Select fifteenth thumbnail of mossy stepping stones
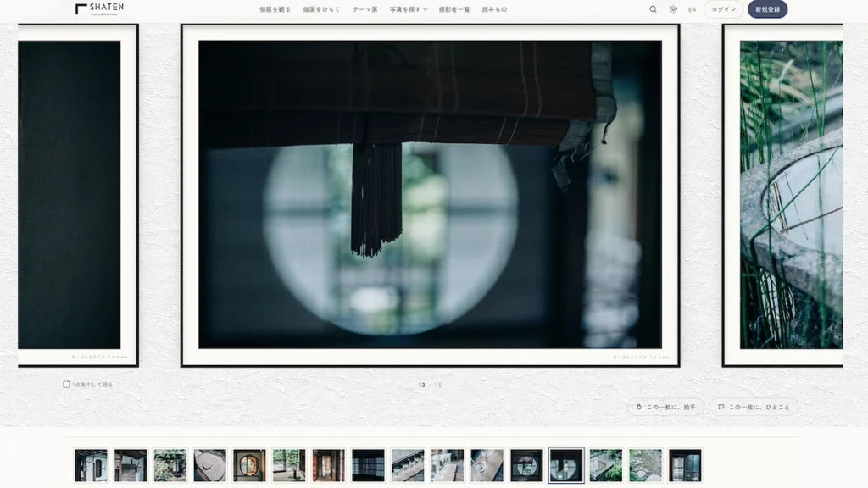 [645, 465]
